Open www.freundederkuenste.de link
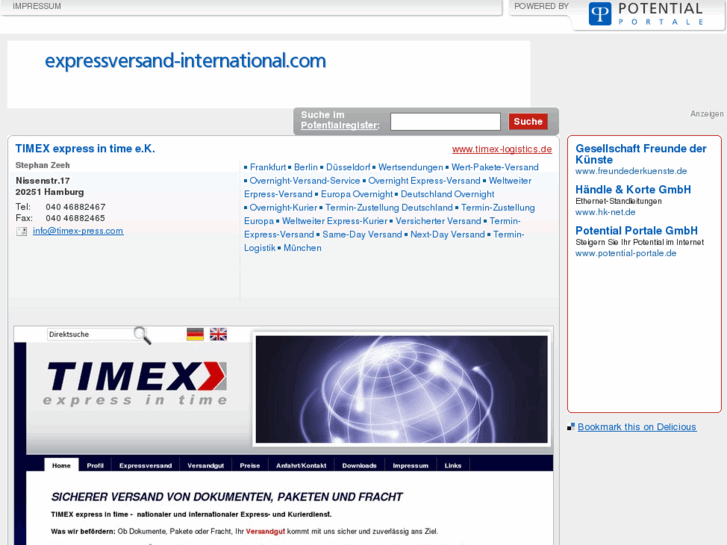The height and width of the screenshot is (545, 727). coord(631,171)
